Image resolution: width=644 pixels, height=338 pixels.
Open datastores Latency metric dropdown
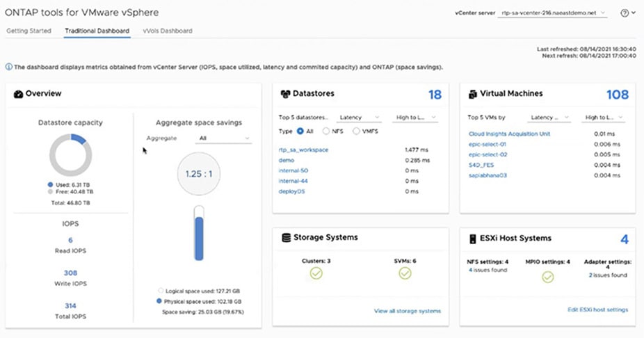(359, 118)
